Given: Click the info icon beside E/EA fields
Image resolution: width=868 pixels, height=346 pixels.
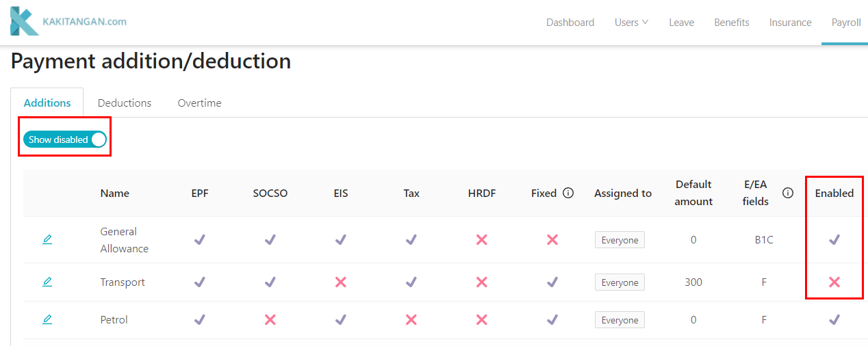Looking at the screenshot, I should (788, 194).
